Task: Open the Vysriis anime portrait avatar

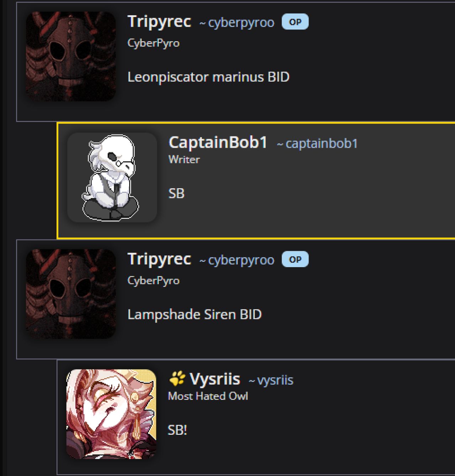Action: coord(111,414)
